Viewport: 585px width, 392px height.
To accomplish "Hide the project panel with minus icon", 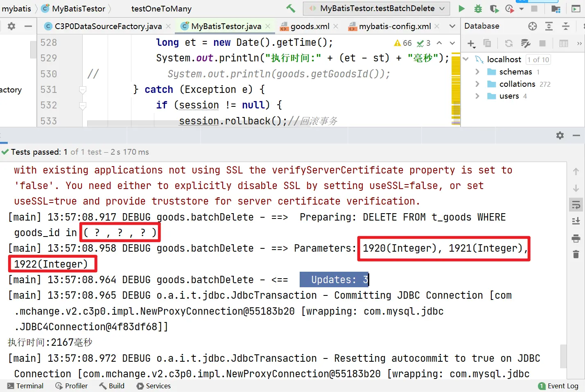I will point(28,26).
